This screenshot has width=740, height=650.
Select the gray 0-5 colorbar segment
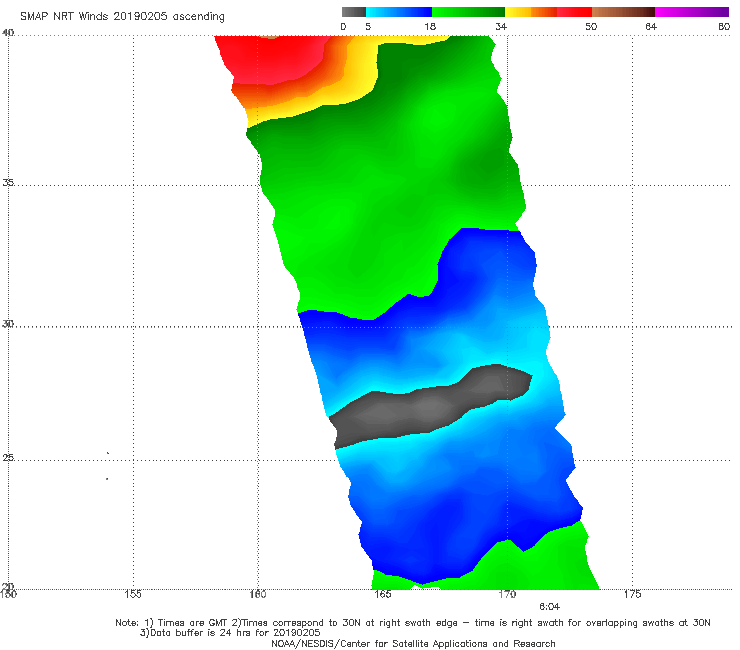pyautogui.click(x=354, y=12)
